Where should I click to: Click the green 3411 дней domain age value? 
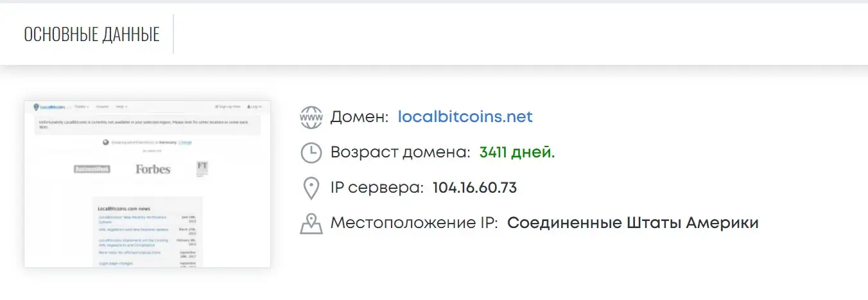click(517, 153)
